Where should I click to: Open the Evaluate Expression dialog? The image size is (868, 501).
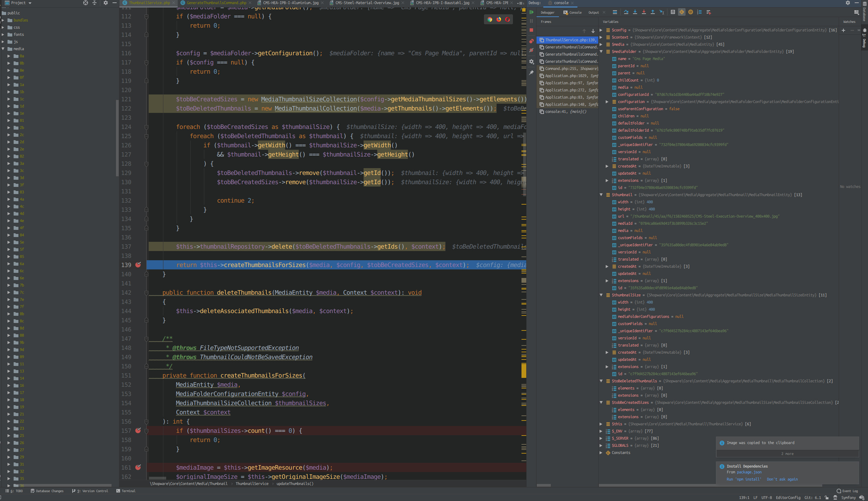[673, 12]
